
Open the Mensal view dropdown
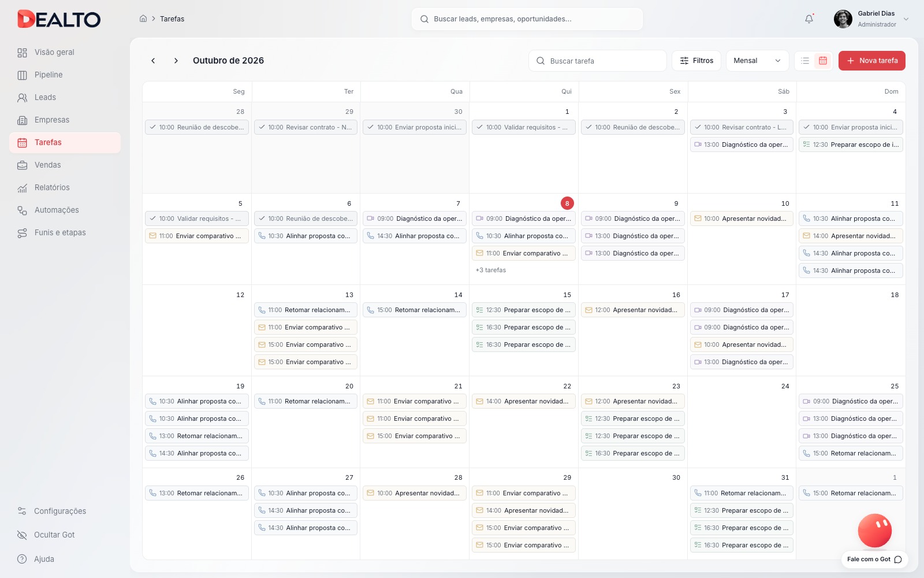tap(757, 61)
